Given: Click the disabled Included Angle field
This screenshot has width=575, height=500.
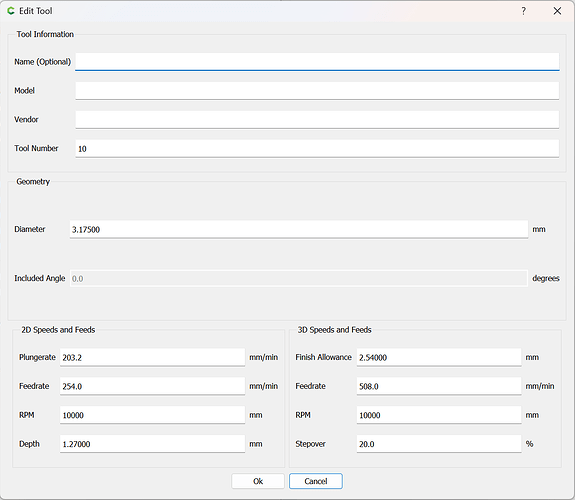Looking at the screenshot, I should pos(299,278).
